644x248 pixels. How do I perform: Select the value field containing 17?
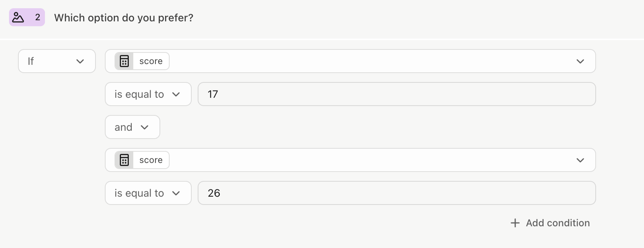397,94
